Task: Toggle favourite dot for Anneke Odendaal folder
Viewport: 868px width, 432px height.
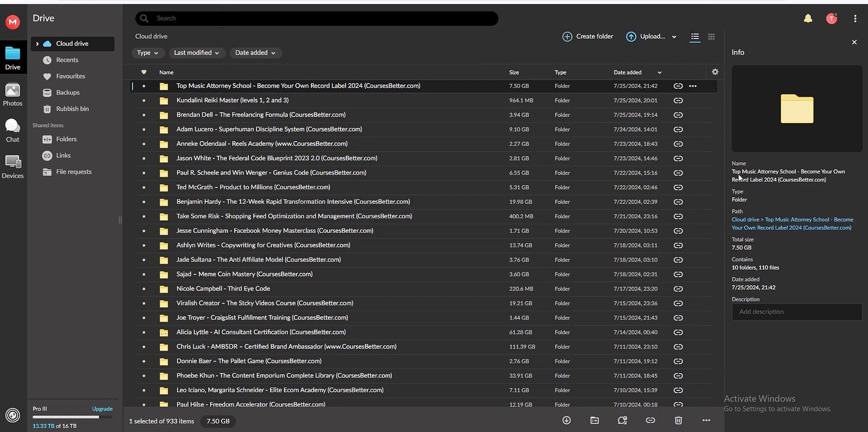Action: (143, 144)
